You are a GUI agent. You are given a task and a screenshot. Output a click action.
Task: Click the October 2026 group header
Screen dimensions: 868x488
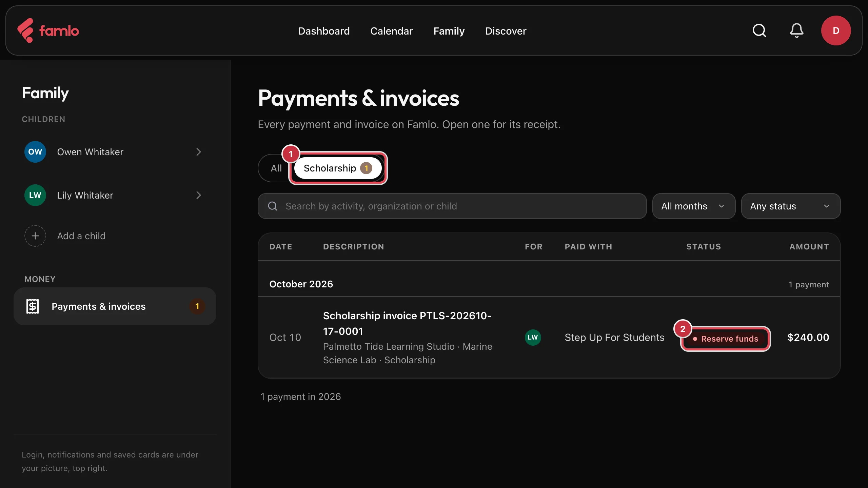301,284
